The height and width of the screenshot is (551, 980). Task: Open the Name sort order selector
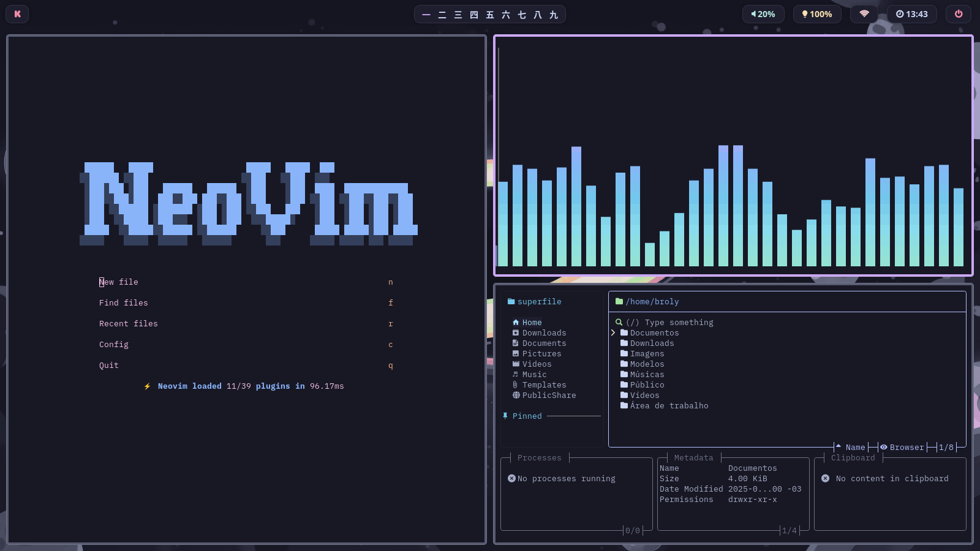point(854,448)
